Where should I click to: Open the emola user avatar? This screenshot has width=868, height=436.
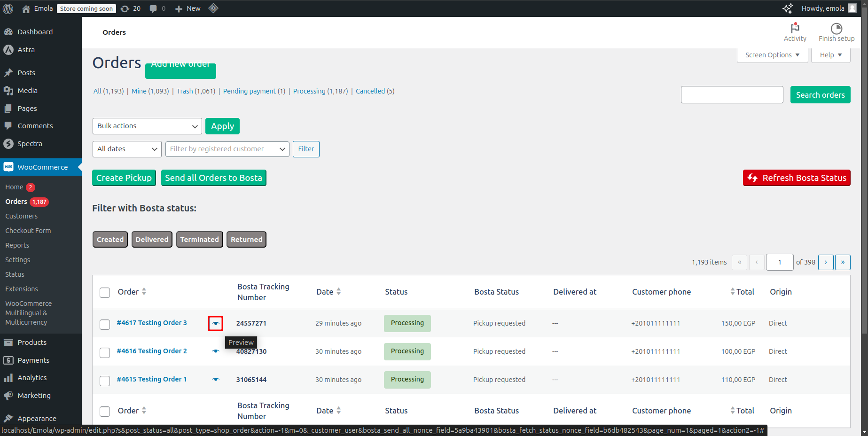click(x=852, y=8)
